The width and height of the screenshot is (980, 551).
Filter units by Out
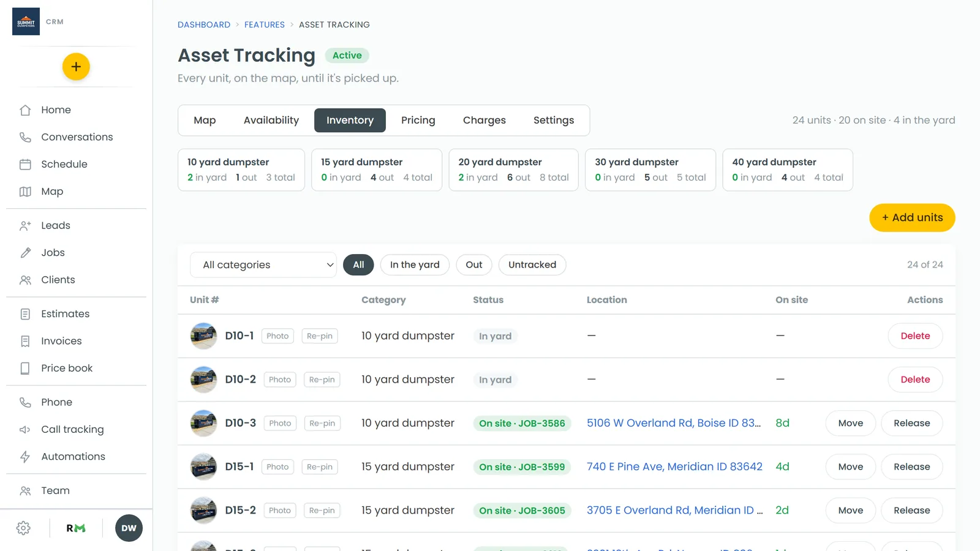[473, 265]
